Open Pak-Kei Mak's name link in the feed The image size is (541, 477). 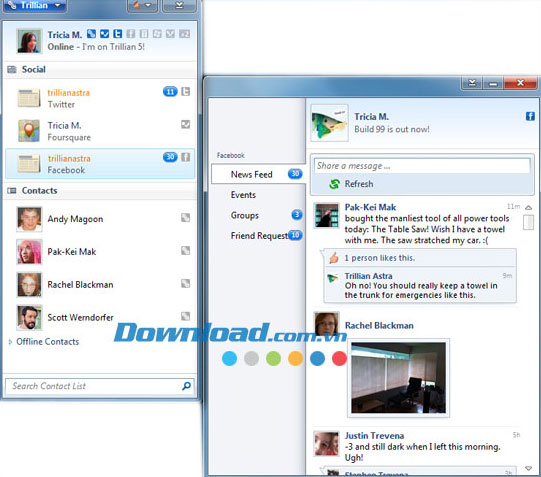tap(370, 207)
